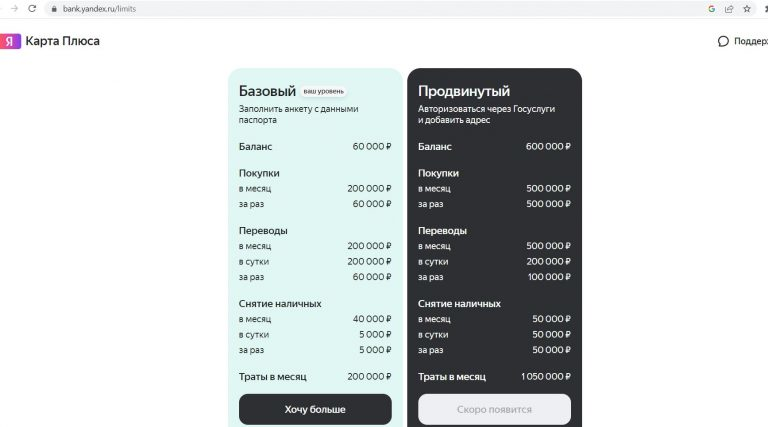Open the share page icon
768x427 pixels.
pyautogui.click(x=729, y=8)
